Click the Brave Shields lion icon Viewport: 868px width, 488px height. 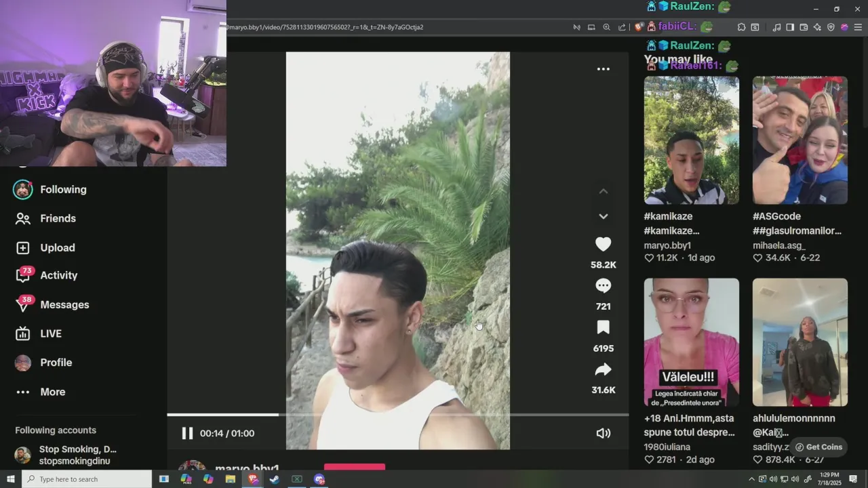639,27
